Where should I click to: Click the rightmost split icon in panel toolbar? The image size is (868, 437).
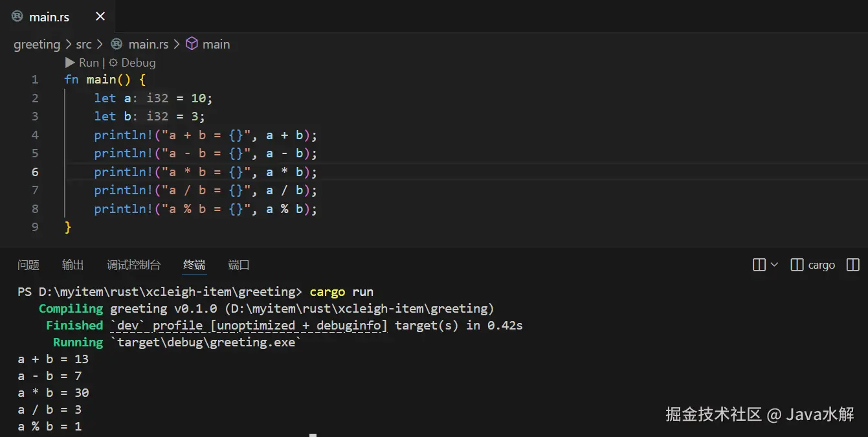[x=853, y=265]
